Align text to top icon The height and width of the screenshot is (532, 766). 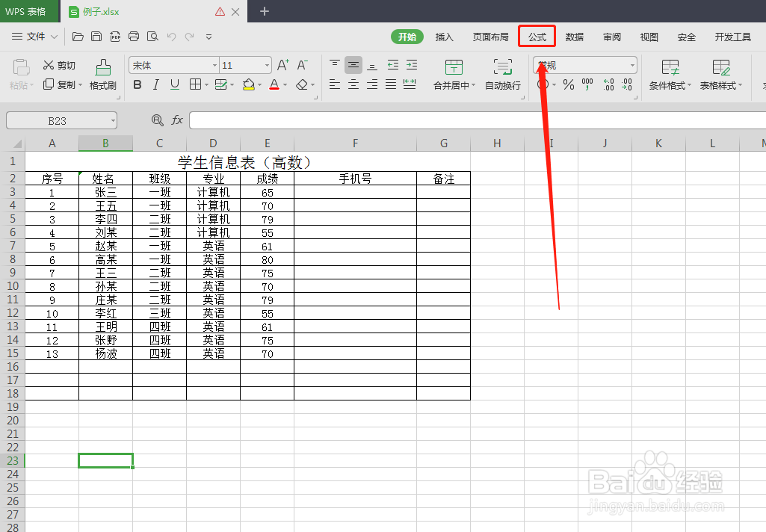(335, 65)
